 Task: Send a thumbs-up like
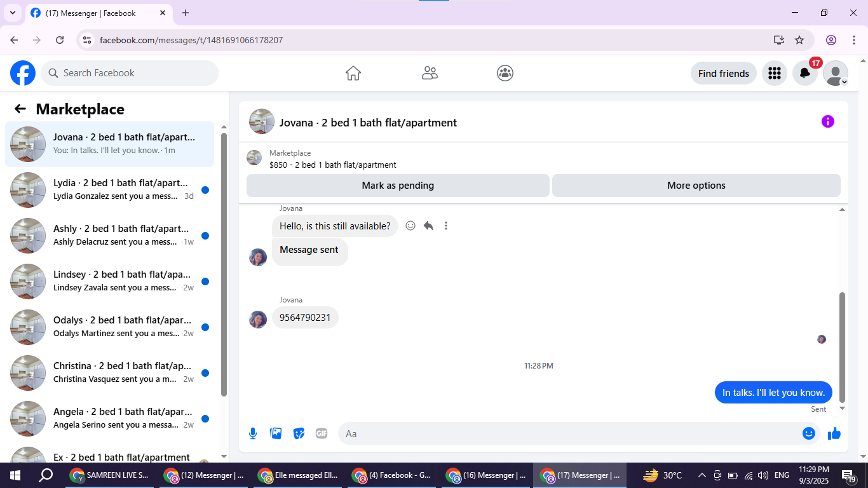pos(834,433)
